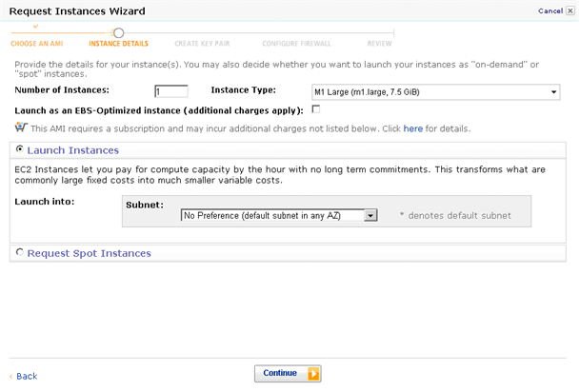Click the Number of Instances field
Screen dimensions: 580x392
pyautogui.click(x=170, y=91)
